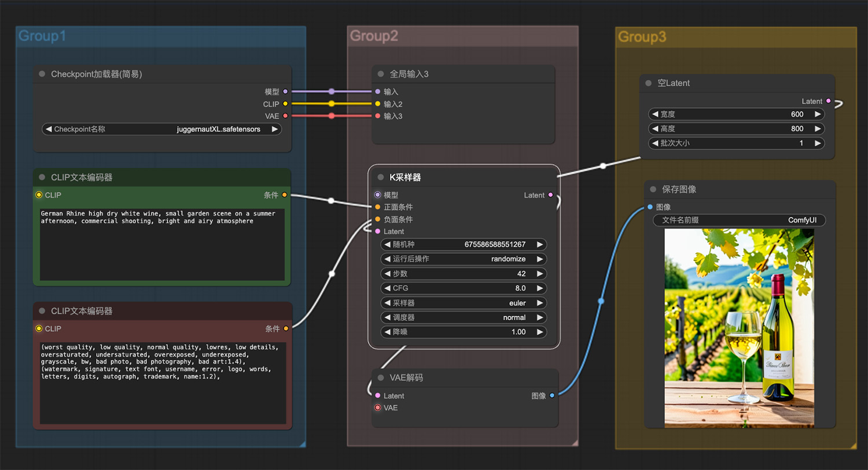Click the Group3 title label
Screen dimensions: 868x470
point(642,37)
